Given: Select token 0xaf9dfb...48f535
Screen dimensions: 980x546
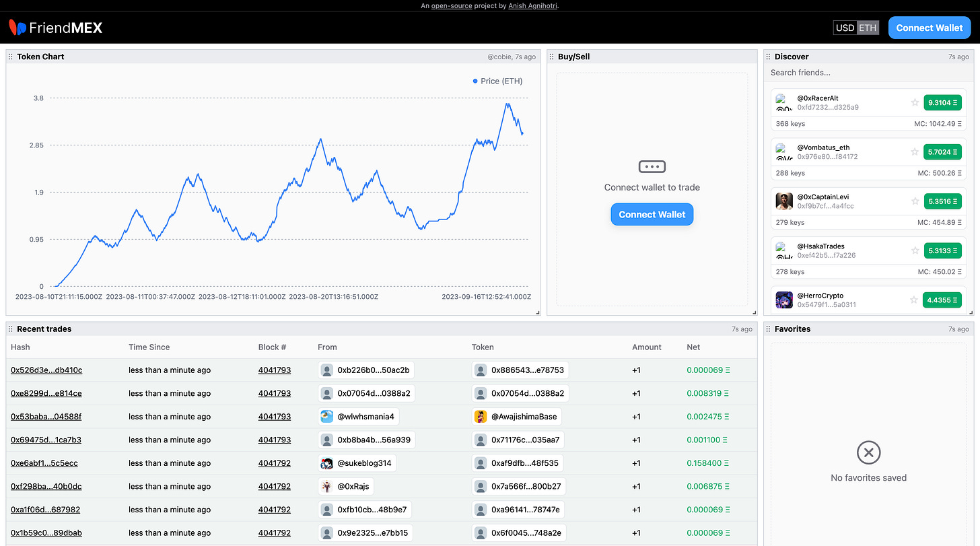Looking at the screenshot, I should pos(518,463).
